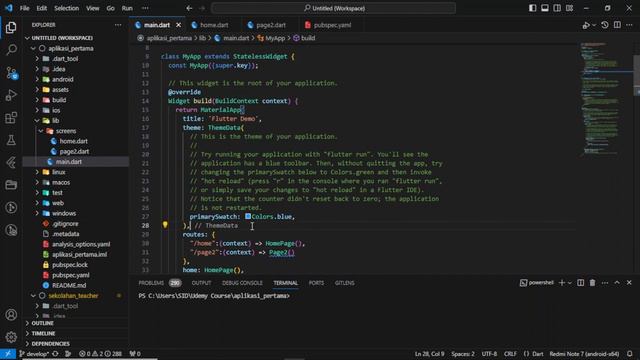Viewport: 640px width, 360px height.
Task: Open the File menu
Action: pyautogui.click(x=24, y=8)
